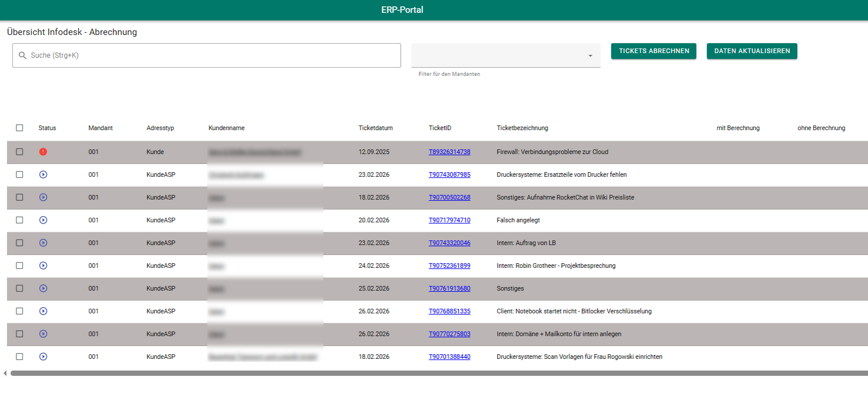Click the status icon on the Bitlocker Verschlüsselung ticket
This screenshot has height=405, width=868.
(43, 311)
